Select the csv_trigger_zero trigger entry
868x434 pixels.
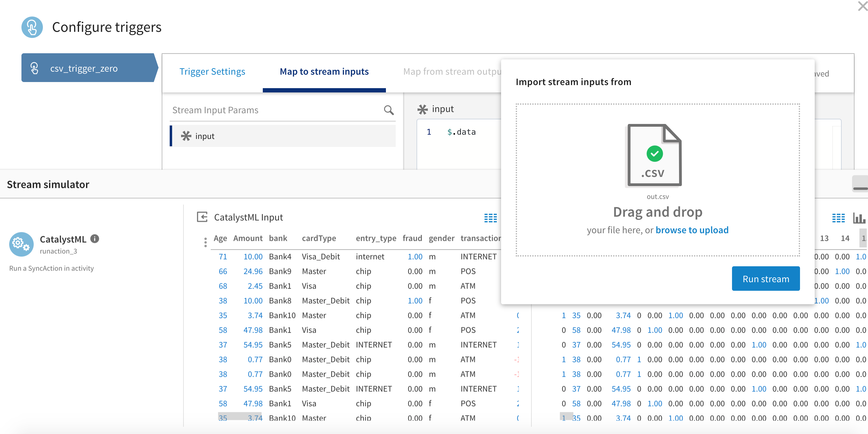pos(84,68)
